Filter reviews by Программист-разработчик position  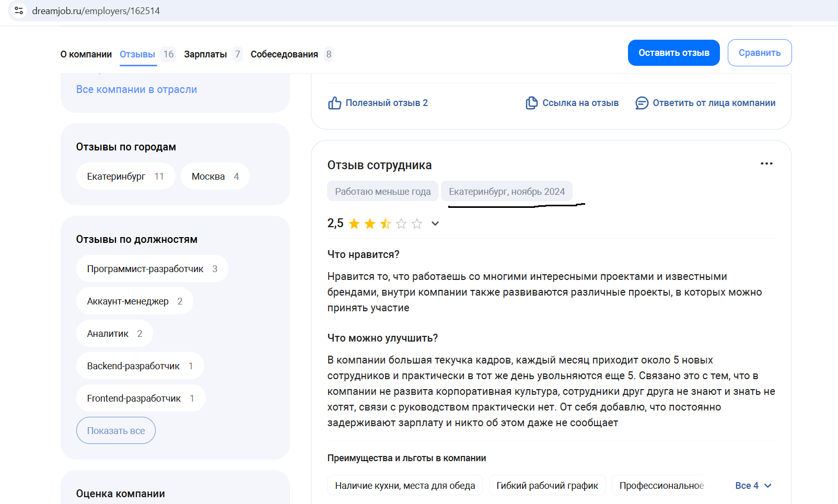[152, 269]
